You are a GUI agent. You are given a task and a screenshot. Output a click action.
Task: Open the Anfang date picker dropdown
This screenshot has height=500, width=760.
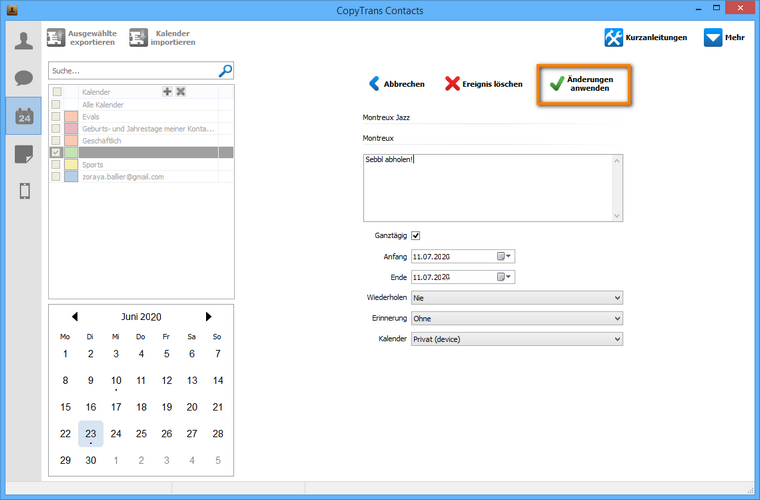pos(504,256)
